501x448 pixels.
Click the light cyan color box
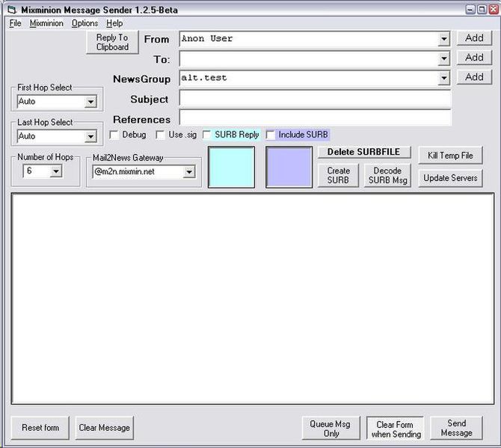point(231,167)
